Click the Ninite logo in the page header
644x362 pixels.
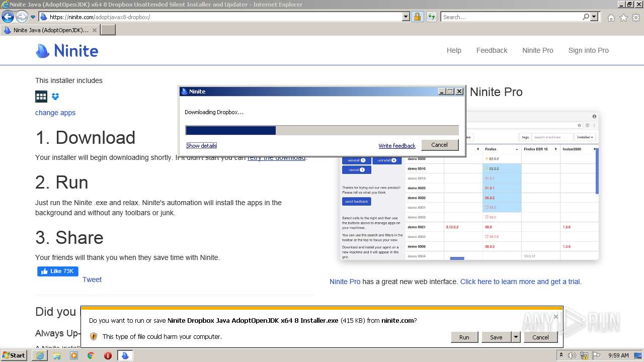67,51
